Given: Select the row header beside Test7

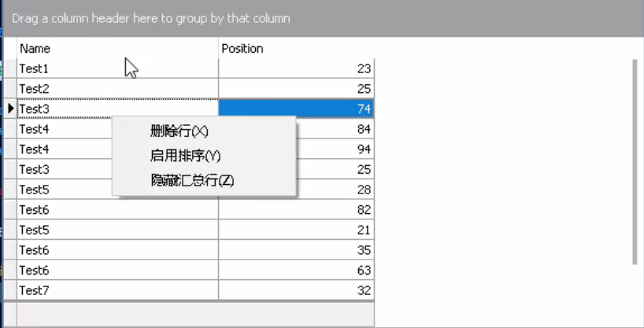Looking at the screenshot, I should tap(11, 291).
